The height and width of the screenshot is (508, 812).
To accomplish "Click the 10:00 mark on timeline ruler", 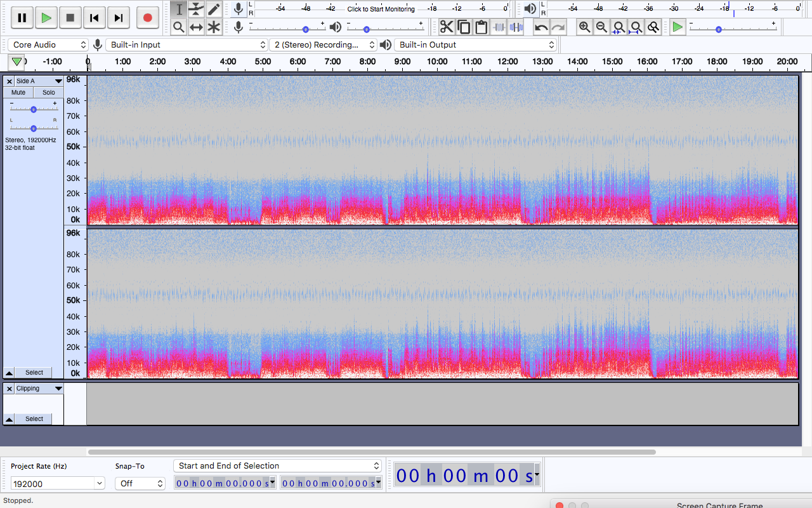I will [x=436, y=62].
